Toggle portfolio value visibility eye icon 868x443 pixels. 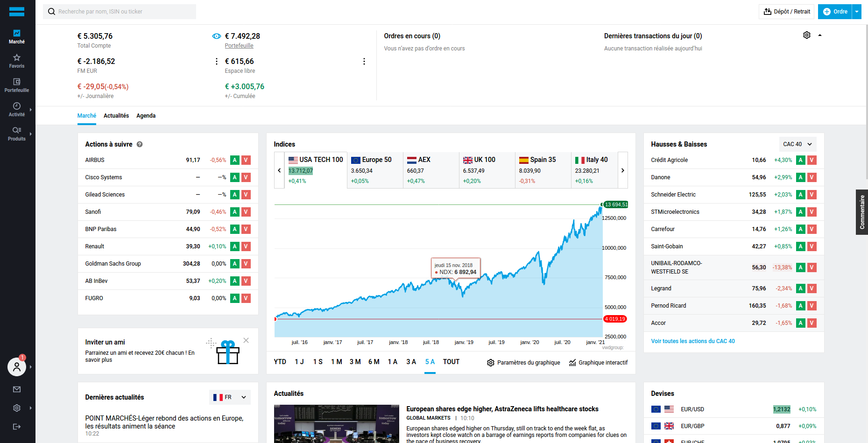point(217,36)
